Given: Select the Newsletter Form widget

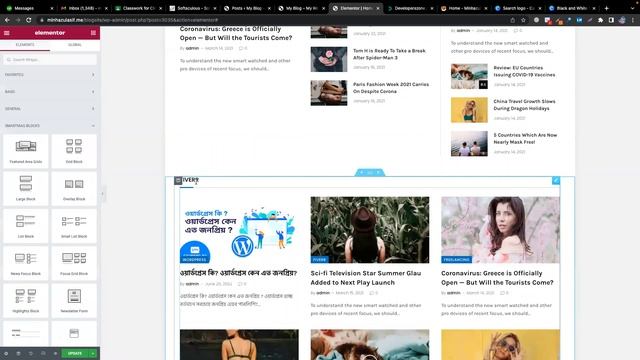Looking at the screenshot, I should 74,301.
